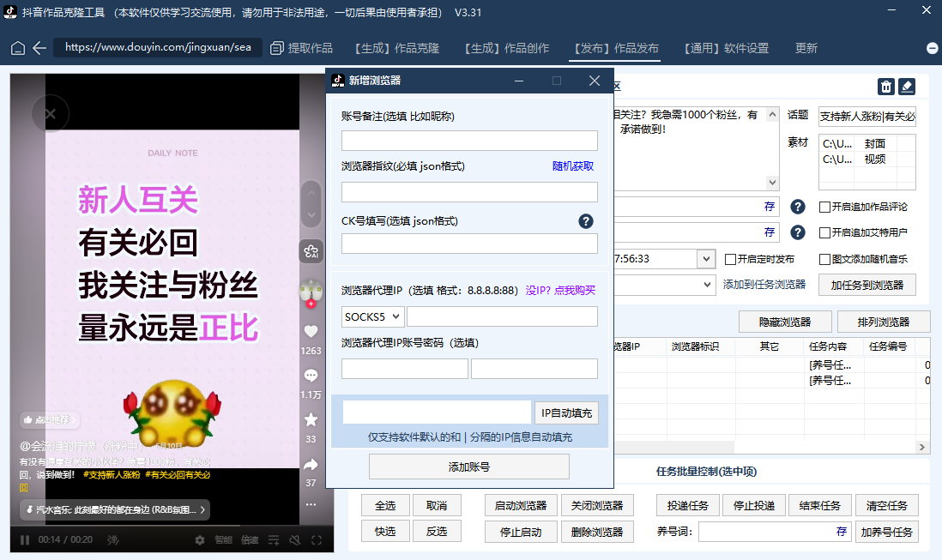The image size is (942, 560).
Task: Close the video with X circle icon
Action: (51, 113)
